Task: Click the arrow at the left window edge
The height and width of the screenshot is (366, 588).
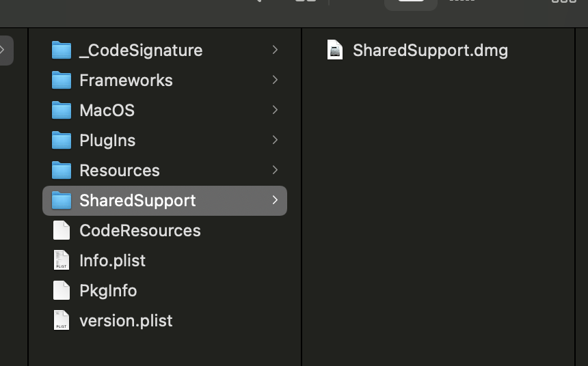Action: [x=3, y=50]
